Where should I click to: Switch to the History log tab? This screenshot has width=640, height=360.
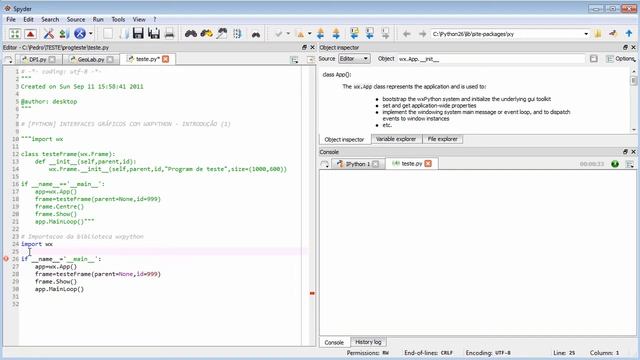coord(368,342)
